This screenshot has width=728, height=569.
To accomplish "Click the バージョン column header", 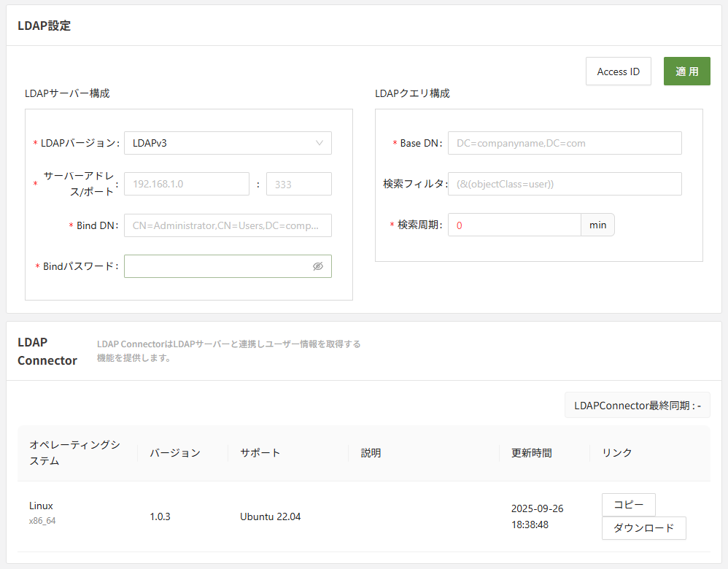I will (175, 453).
